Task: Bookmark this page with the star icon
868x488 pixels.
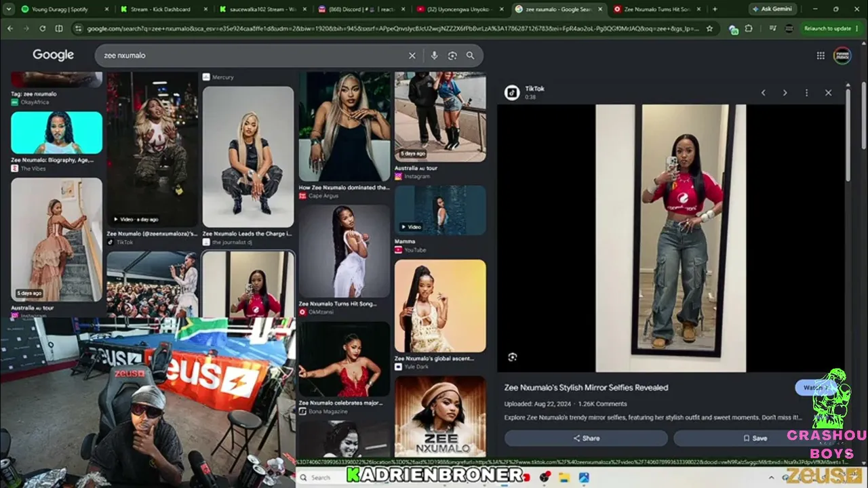Action: point(709,28)
